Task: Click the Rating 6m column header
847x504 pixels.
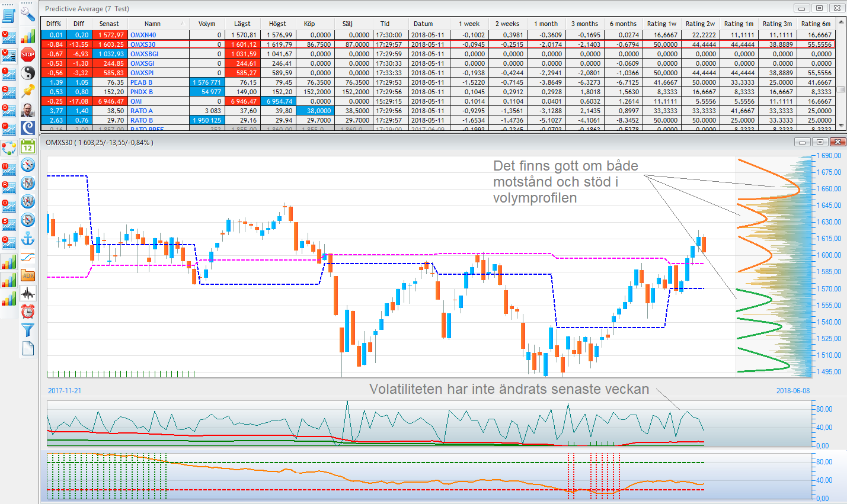Action: click(x=816, y=24)
